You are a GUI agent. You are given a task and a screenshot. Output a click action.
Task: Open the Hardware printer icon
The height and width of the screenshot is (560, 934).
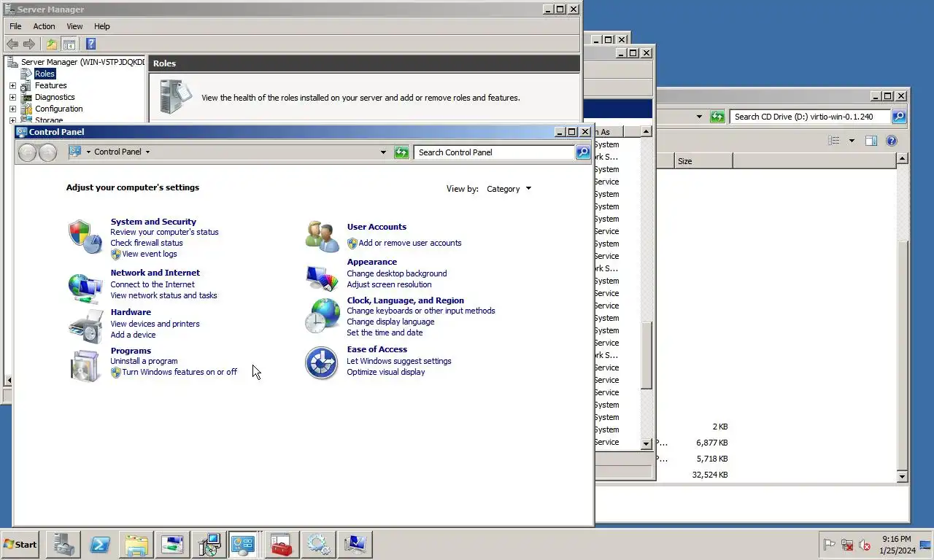pos(85,326)
